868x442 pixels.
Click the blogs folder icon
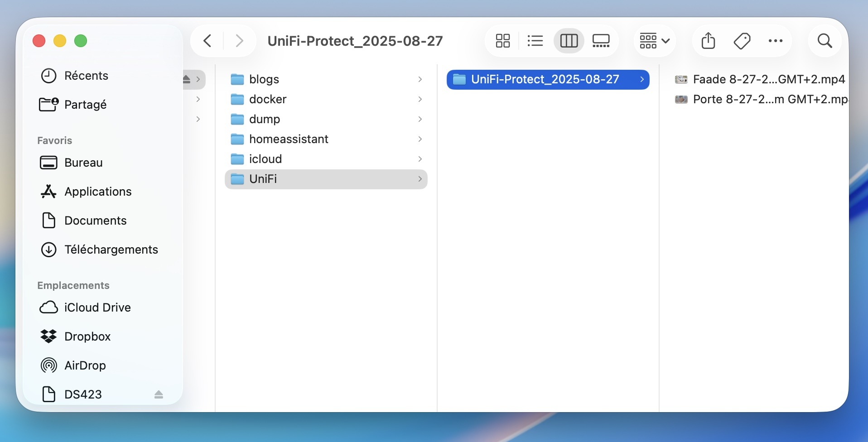coord(237,79)
